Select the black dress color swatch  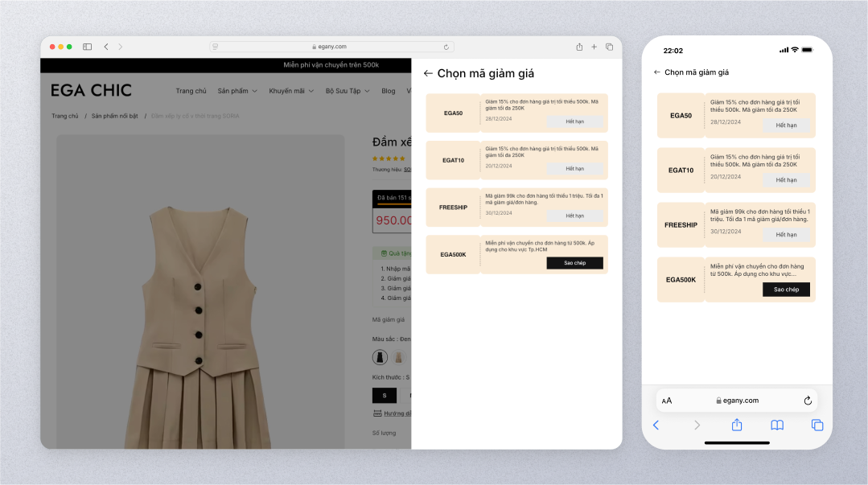(380, 357)
